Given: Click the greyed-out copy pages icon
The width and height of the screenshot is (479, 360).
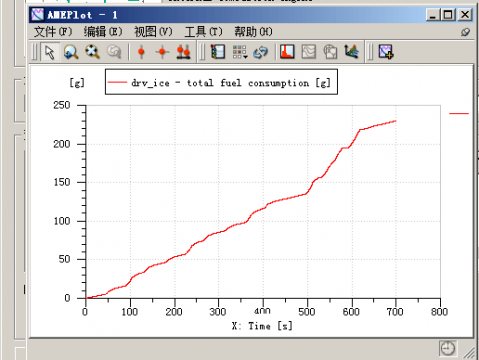Looking at the screenshot, I should 330,52.
